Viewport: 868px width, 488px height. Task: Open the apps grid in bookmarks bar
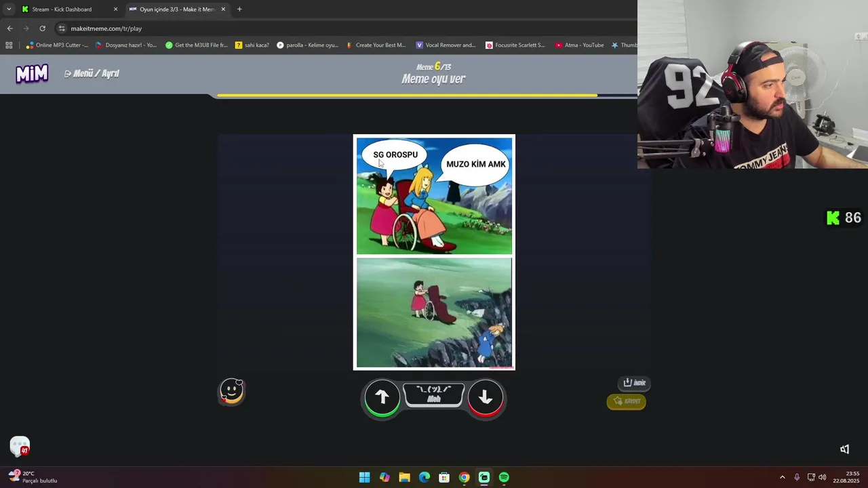pos(9,45)
